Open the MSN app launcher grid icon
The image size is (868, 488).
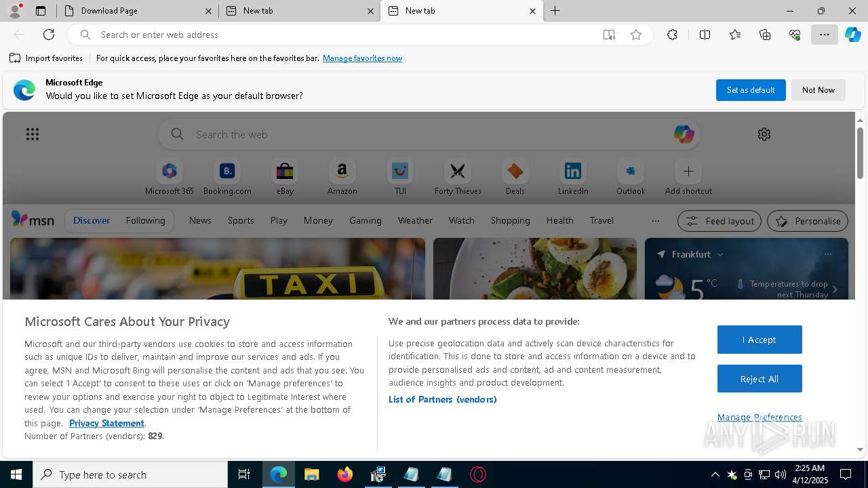pos(33,134)
